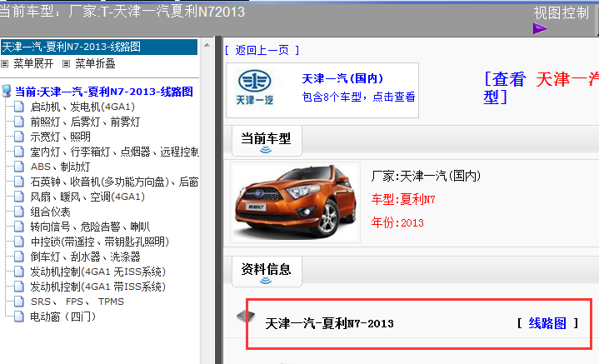Open the 线路图 link
The height and width of the screenshot is (364, 599).
pyautogui.click(x=547, y=323)
